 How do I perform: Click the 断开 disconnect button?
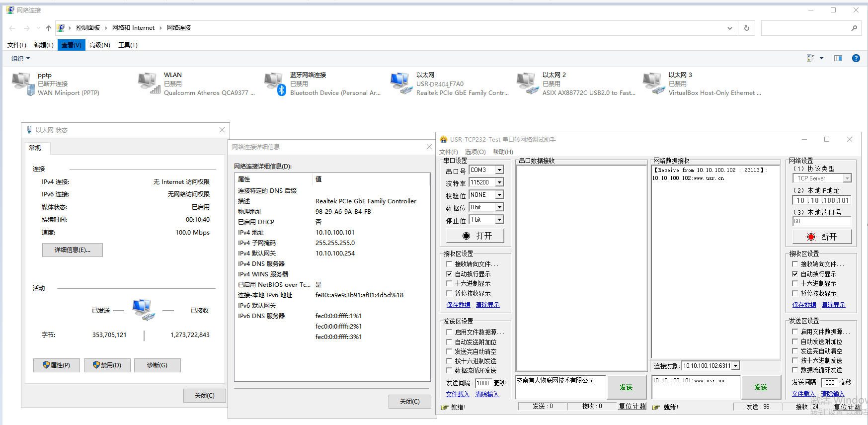click(822, 237)
